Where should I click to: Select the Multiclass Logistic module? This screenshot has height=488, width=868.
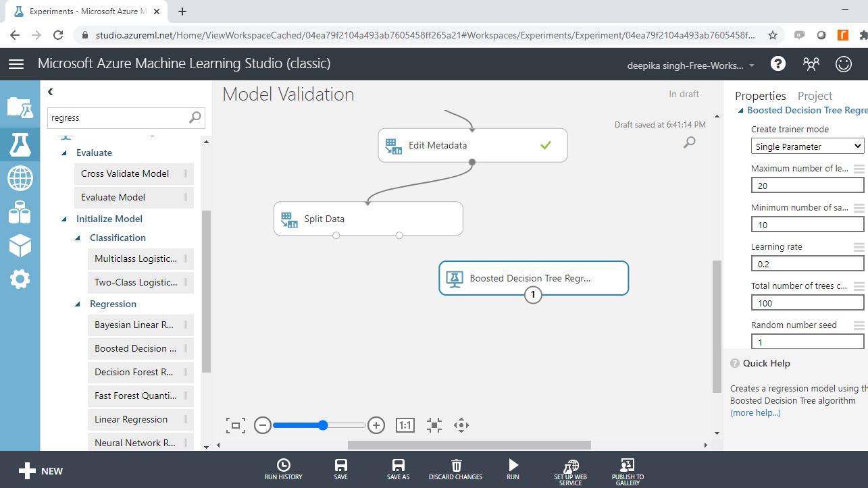(141, 259)
